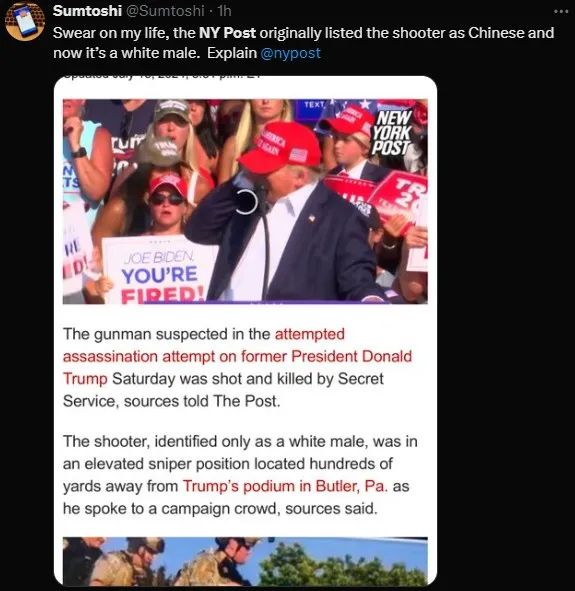This screenshot has width=575, height=591.
Task: Click 'Trump's podium in Butler, Pa.' link
Action: (285, 486)
